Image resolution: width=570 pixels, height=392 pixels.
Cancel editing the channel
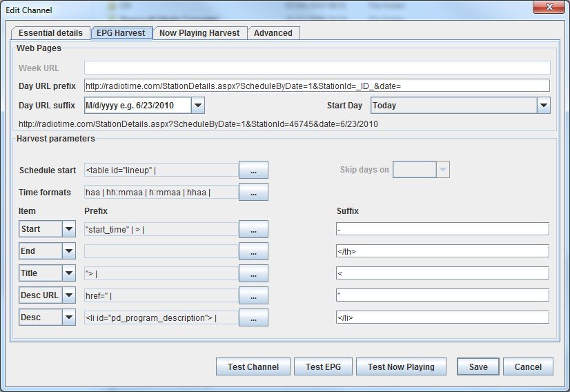pos(528,367)
